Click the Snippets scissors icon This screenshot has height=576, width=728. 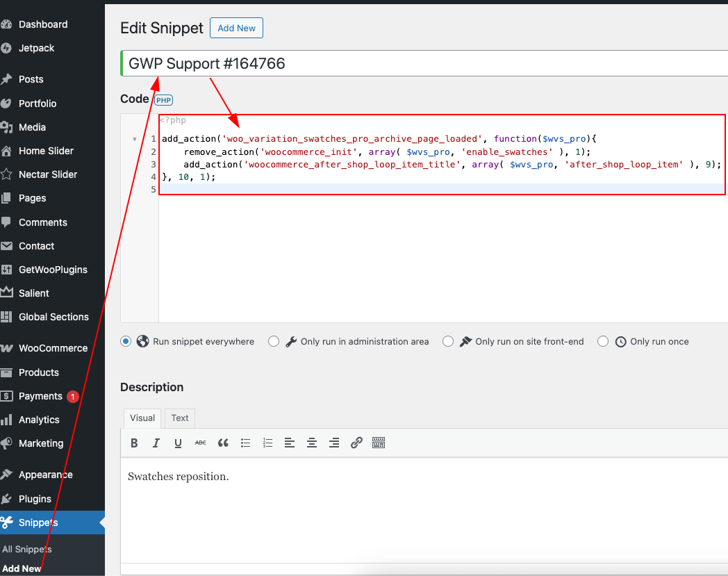[6, 522]
